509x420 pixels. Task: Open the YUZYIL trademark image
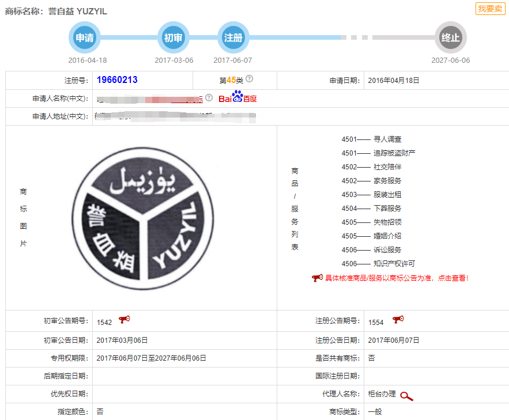pos(142,218)
